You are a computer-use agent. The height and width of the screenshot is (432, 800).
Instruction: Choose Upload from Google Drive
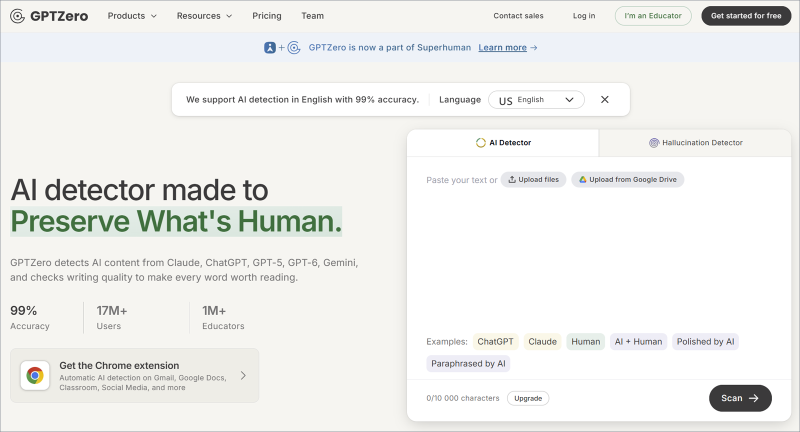point(628,180)
